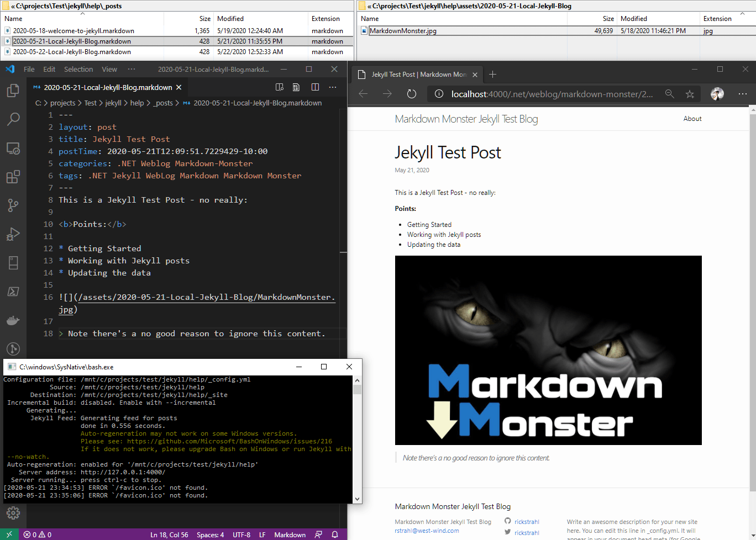
Task: Split the VS Code editor right
Action: 315,87
